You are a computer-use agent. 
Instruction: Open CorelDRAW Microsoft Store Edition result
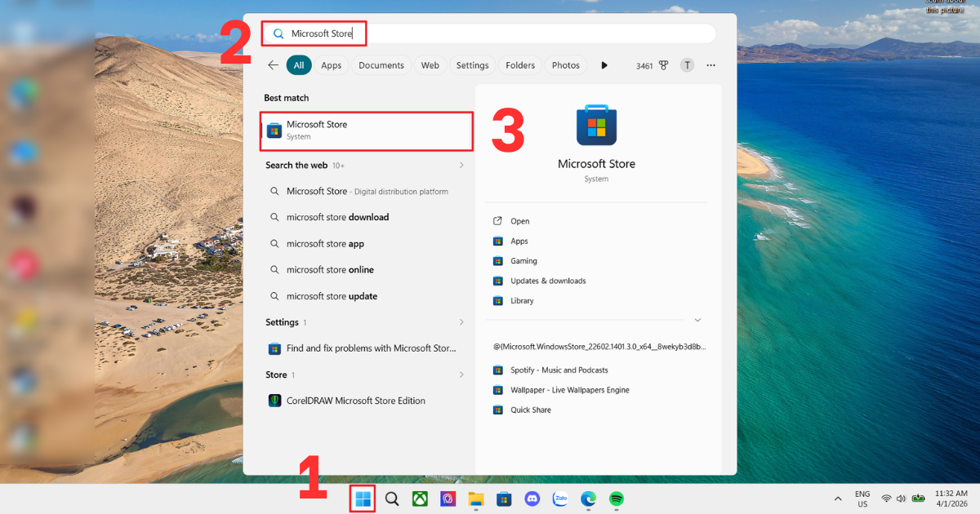click(x=367, y=401)
